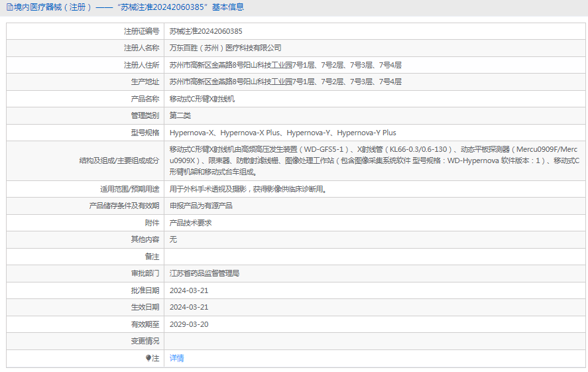Screen dimensions: 588x372
Task: Click the 生产地址 label
Action: tap(145, 82)
